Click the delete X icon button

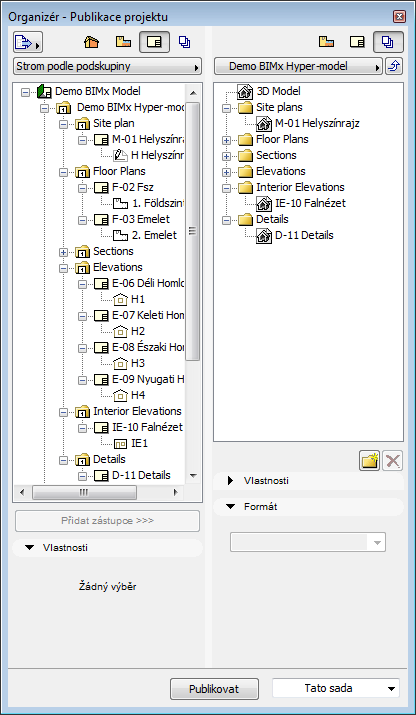click(x=392, y=461)
